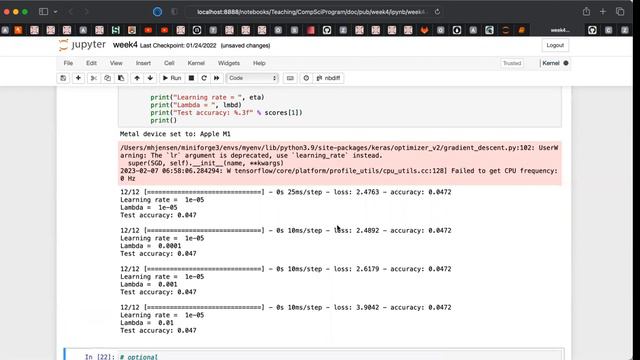Open the File menu
This screenshot has width=640, height=360.
68,63
